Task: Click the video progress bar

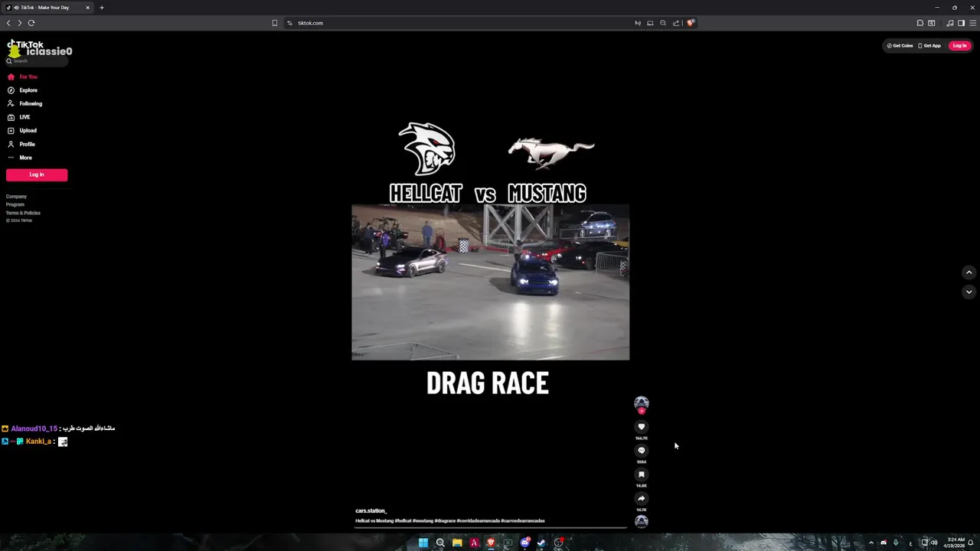Action: (x=490, y=527)
